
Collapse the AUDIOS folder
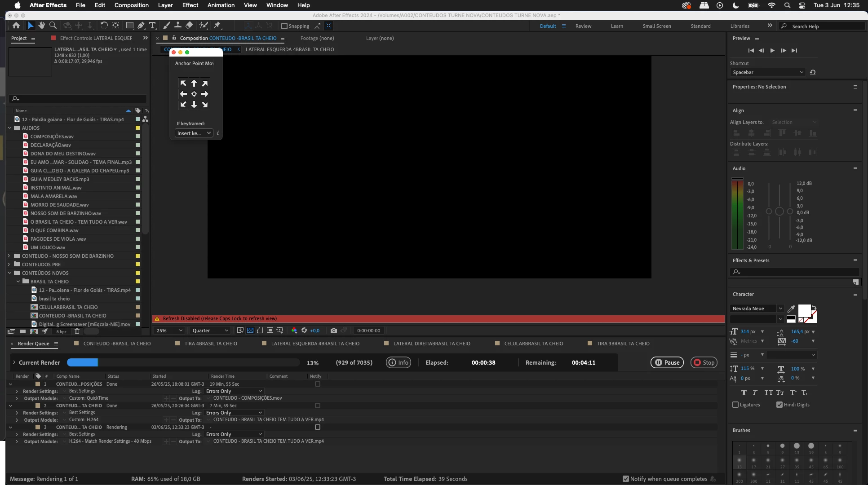[9, 128]
